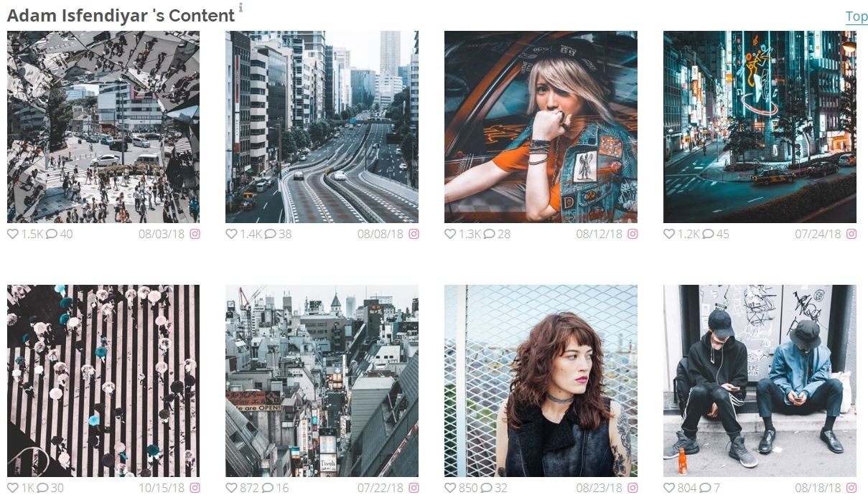Click Instagram icon on 07/22/18 post
868x500 pixels.
(414, 488)
